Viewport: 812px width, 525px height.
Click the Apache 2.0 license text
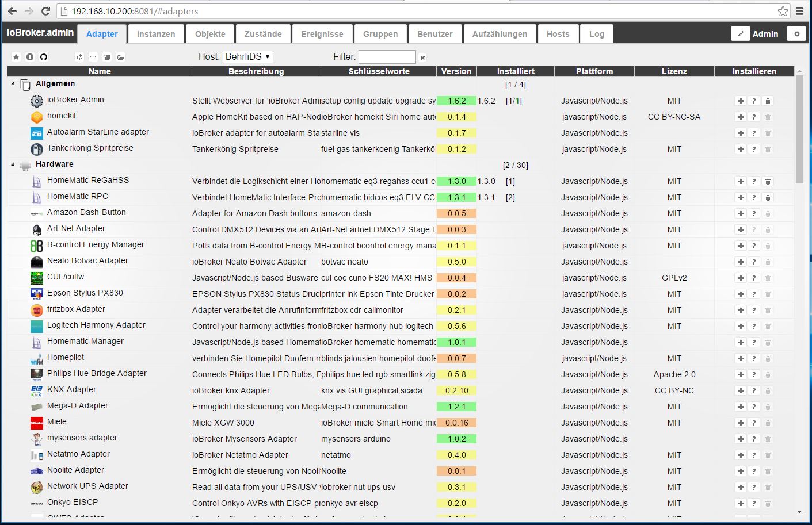point(674,374)
